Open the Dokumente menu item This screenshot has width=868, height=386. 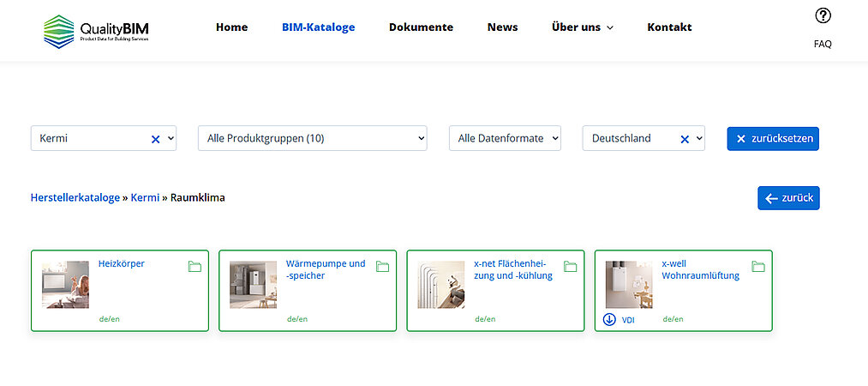(x=421, y=27)
